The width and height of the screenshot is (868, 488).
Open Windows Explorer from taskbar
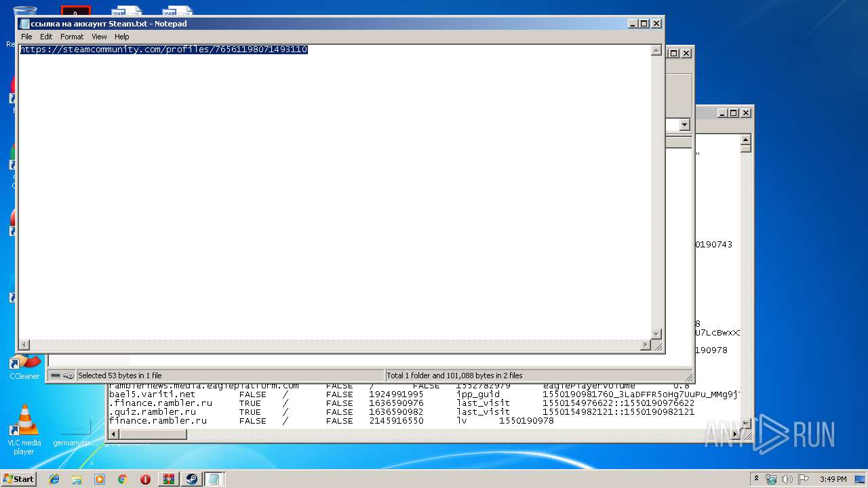coord(77,479)
